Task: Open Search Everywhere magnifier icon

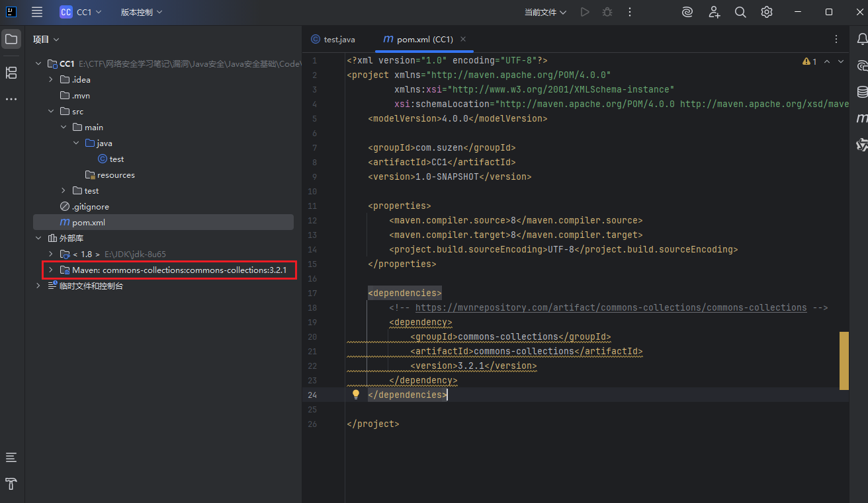Action: 740,12
